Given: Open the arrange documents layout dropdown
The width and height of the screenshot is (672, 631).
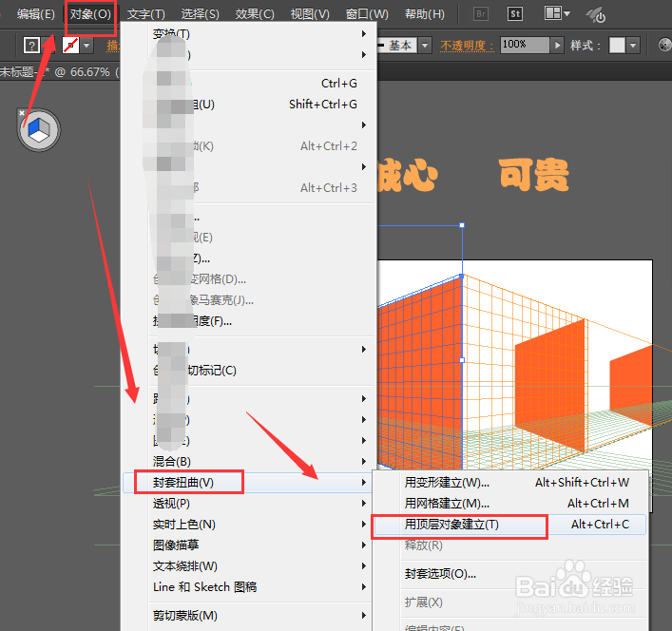Looking at the screenshot, I should click(557, 13).
